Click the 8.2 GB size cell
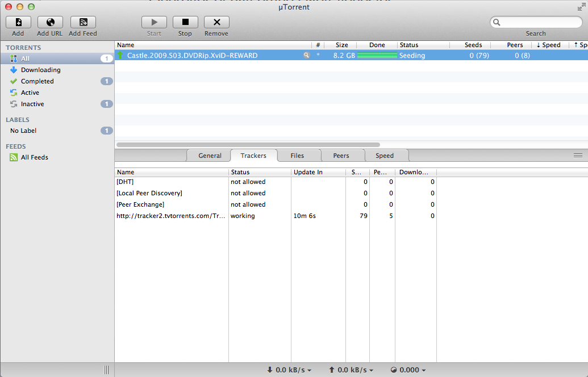This screenshot has height=377, width=588. [x=344, y=56]
